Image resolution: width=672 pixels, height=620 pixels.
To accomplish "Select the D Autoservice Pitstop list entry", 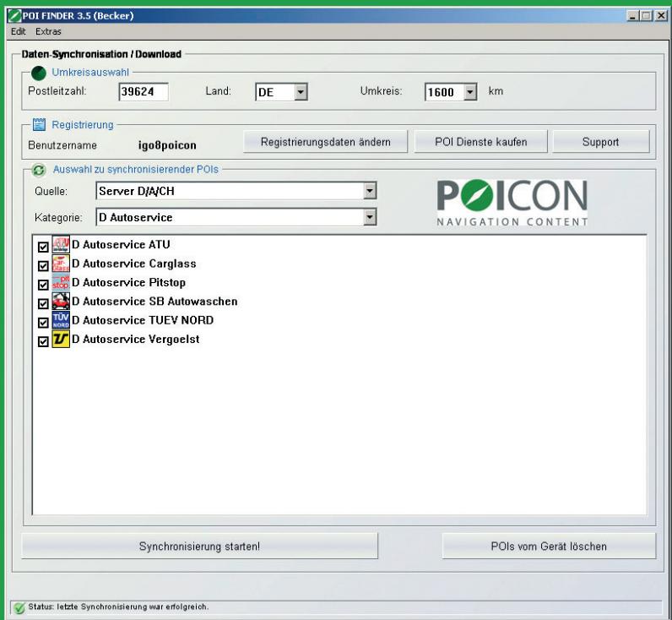I will point(128,282).
